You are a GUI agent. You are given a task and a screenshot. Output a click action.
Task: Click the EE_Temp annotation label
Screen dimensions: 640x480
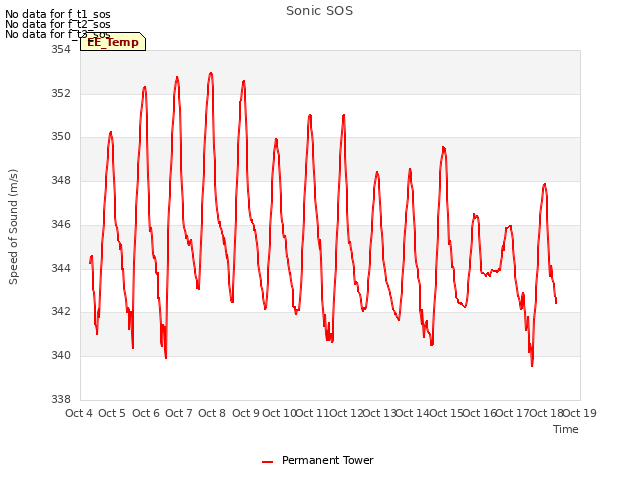pyautogui.click(x=113, y=42)
